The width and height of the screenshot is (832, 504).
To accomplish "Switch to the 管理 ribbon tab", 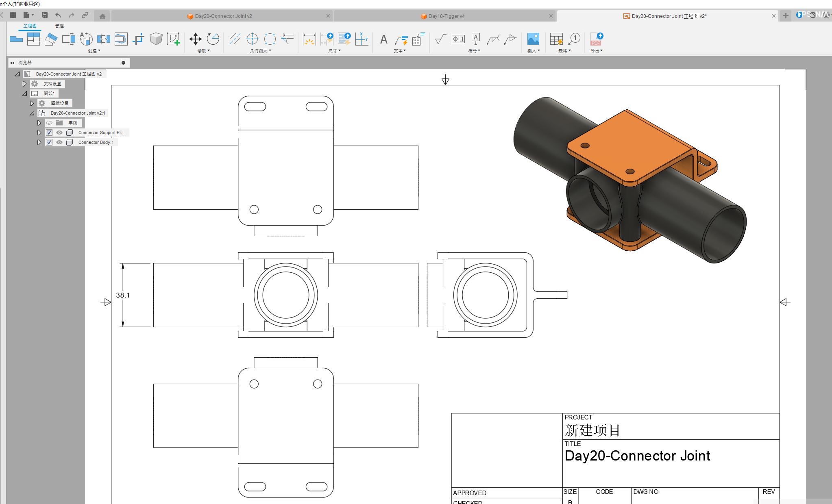I will pyautogui.click(x=59, y=26).
